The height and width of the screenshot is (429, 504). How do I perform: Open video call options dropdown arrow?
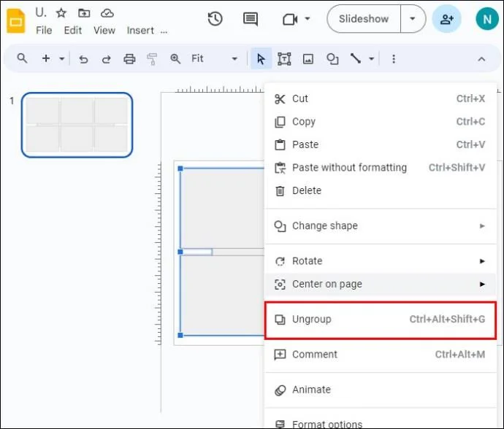[x=308, y=19]
